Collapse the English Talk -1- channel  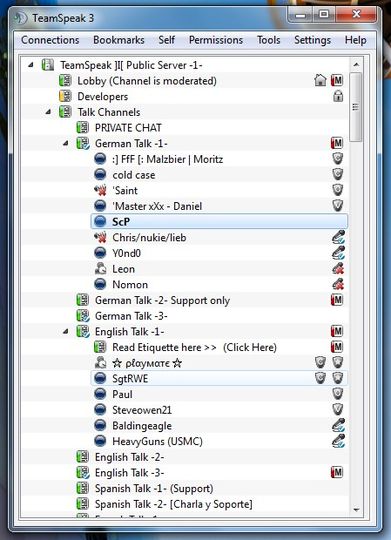(x=66, y=331)
